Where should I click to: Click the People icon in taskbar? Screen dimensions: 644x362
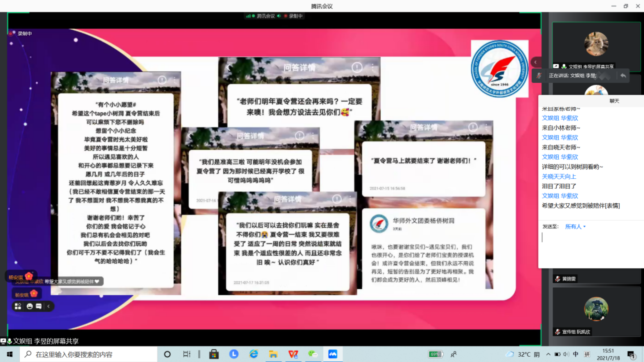point(454,354)
